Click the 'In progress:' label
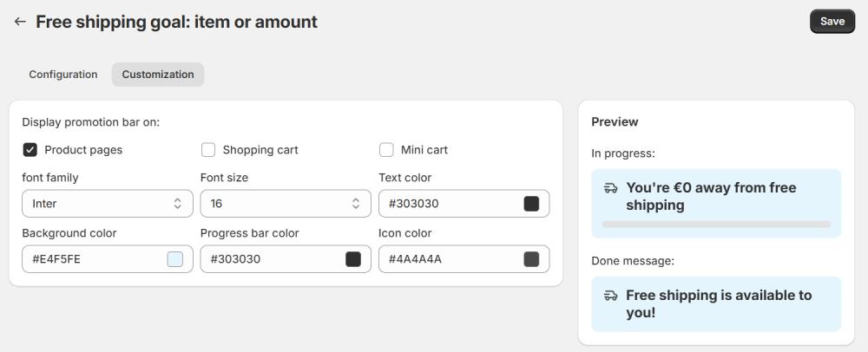 tap(622, 153)
